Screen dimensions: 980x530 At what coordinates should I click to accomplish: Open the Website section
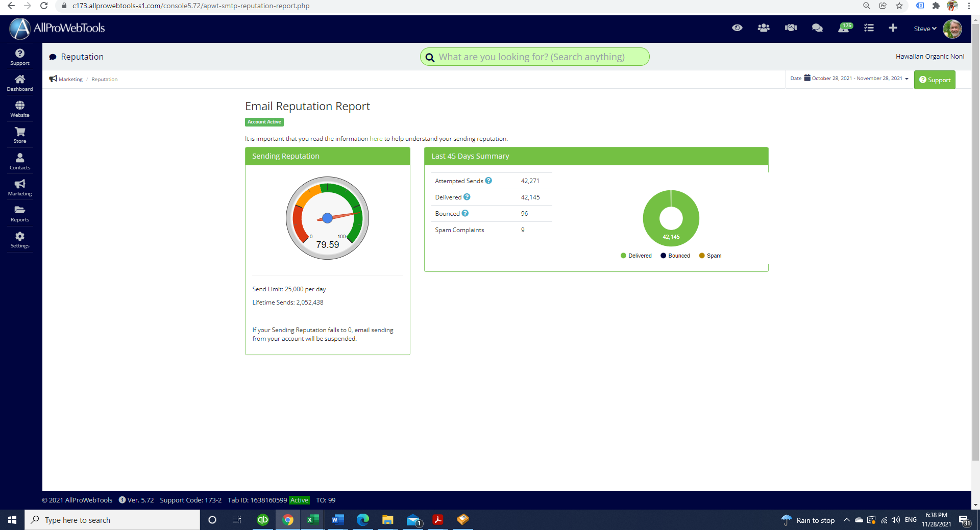pyautogui.click(x=20, y=109)
